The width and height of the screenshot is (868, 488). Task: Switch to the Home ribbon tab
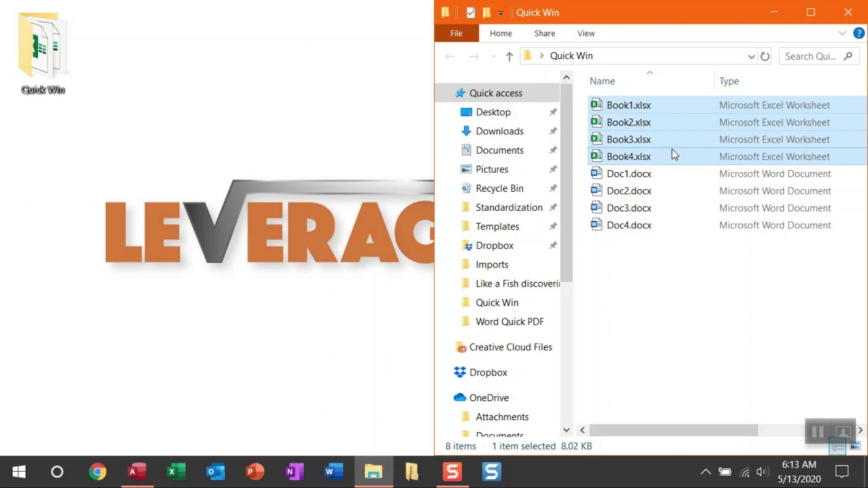(x=501, y=33)
